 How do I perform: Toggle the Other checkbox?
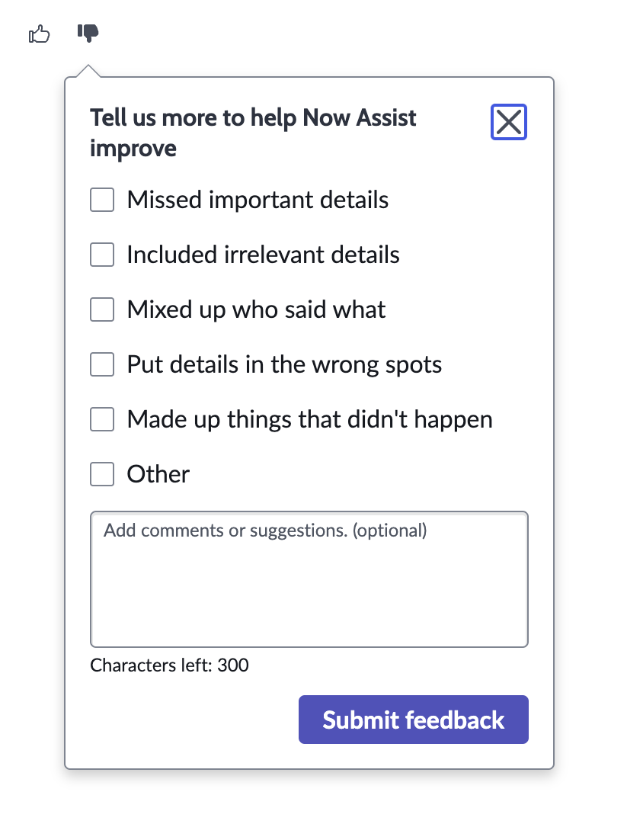102,474
